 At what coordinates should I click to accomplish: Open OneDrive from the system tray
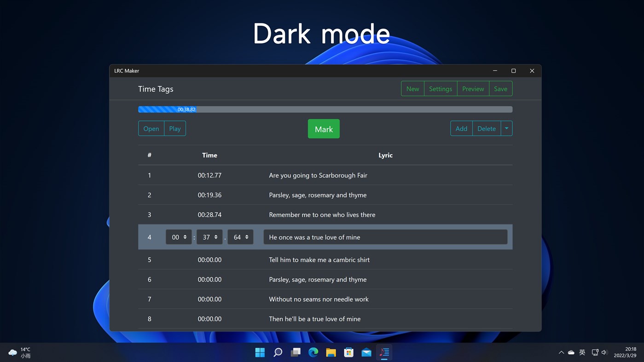coord(571,352)
